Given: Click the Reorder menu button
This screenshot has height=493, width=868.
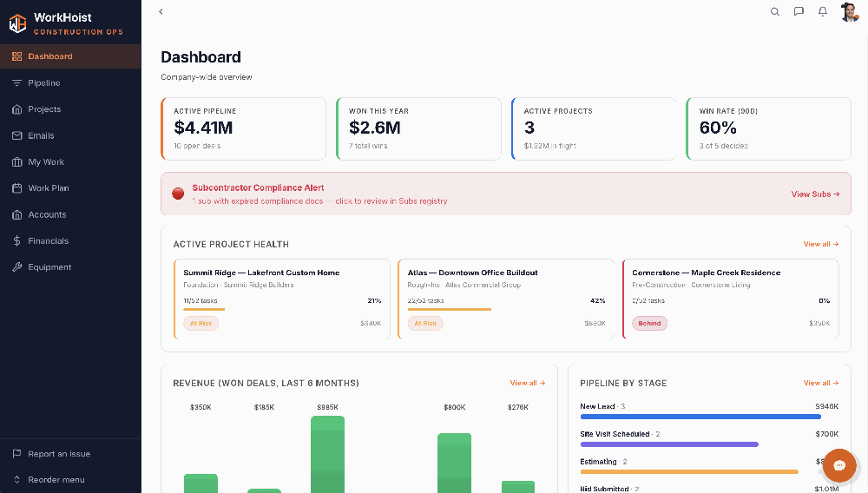Looking at the screenshot, I should [x=71, y=480].
